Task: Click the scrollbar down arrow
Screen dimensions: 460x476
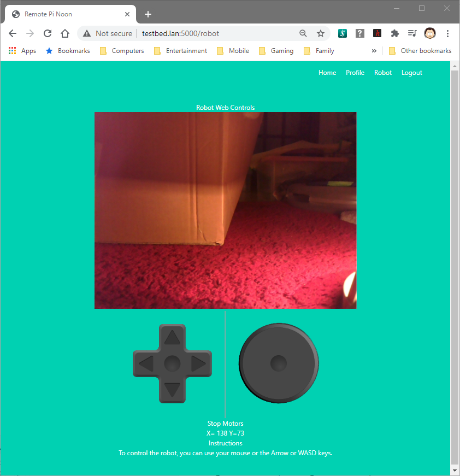Action: [x=455, y=470]
